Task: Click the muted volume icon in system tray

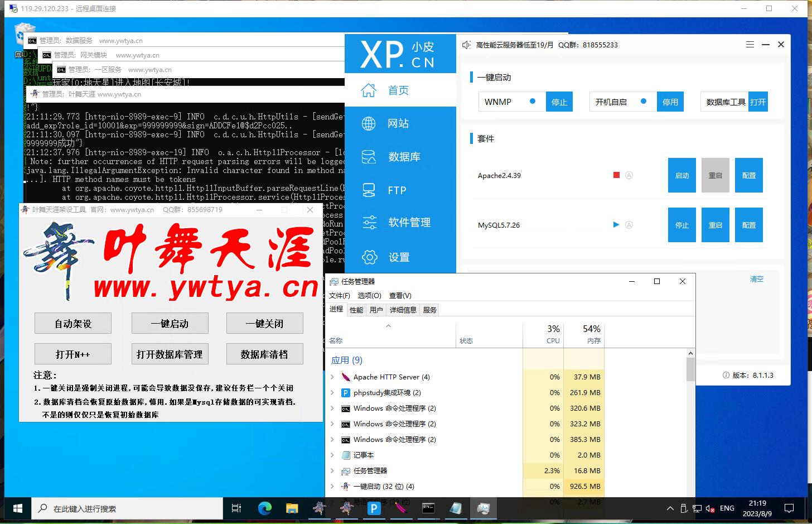Action: 710,508
